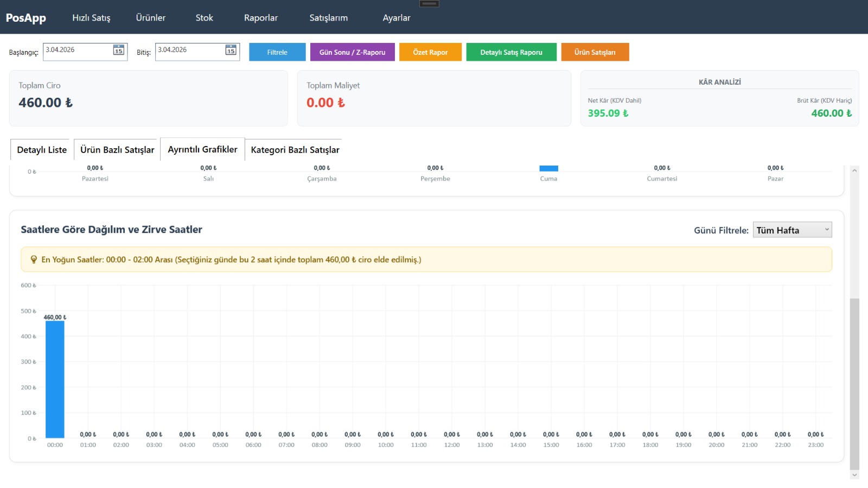Click the blue 00:00 bar in the hourly chart
The width and height of the screenshot is (868, 488).
pyautogui.click(x=55, y=379)
